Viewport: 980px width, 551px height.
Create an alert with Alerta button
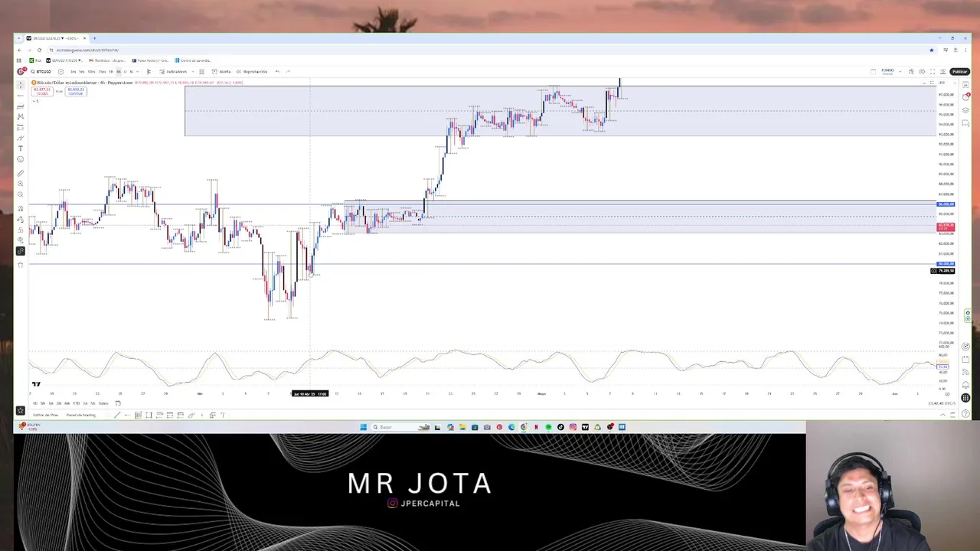(220, 71)
